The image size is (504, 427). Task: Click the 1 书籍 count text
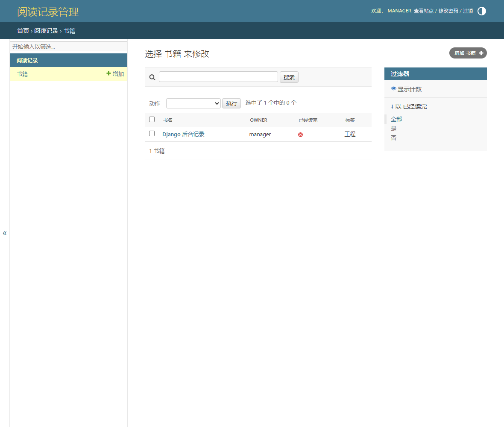157,151
